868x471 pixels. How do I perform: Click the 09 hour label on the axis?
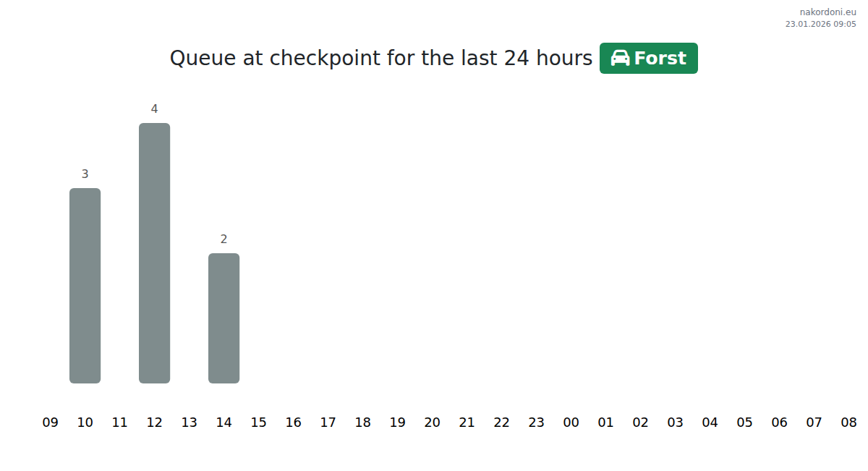(x=50, y=423)
